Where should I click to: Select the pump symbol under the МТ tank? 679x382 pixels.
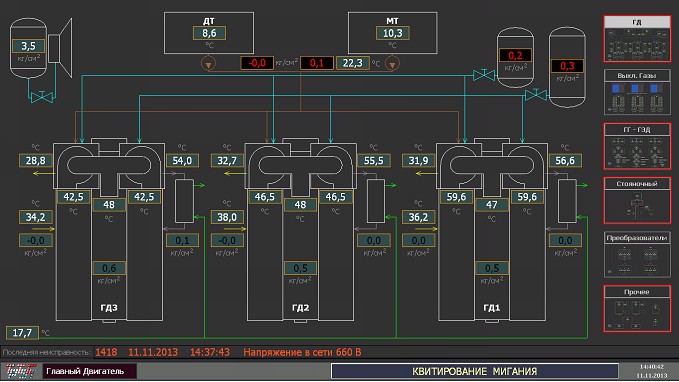pyautogui.click(x=392, y=64)
